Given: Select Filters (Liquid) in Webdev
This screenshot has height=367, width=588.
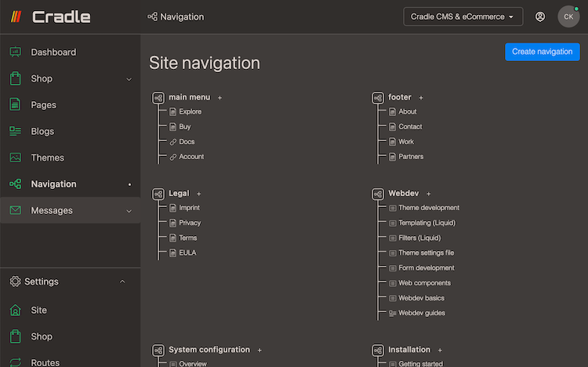Looking at the screenshot, I should pos(419,238).
